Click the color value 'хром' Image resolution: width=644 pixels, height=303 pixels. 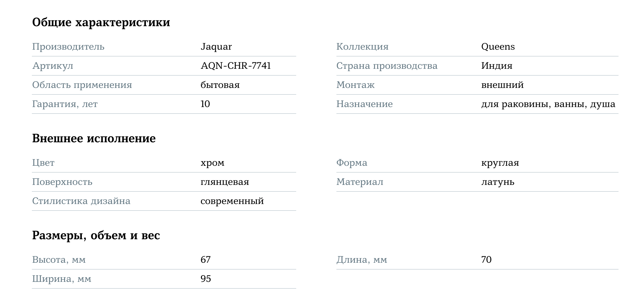pyautogui.click(x=212, y=163)
